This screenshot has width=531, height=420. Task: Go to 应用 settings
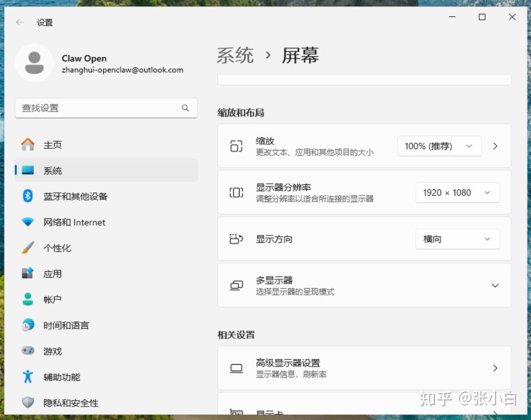106,274
